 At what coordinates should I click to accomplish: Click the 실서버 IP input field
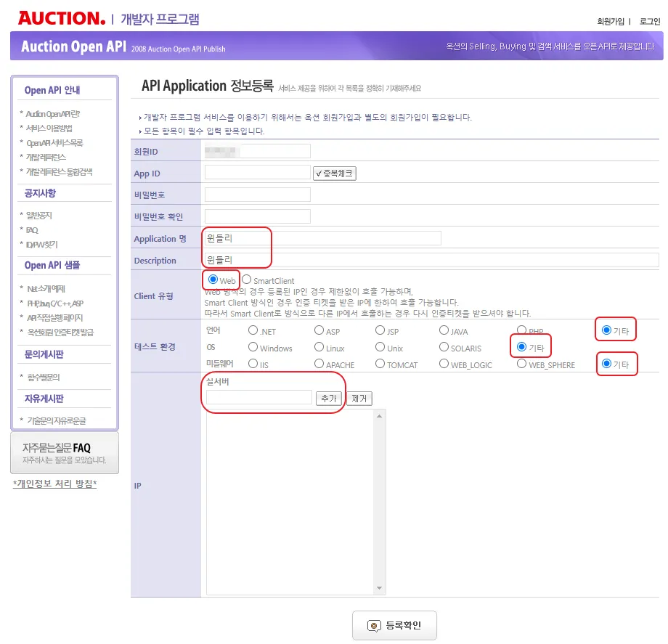[x=259, y=397]
